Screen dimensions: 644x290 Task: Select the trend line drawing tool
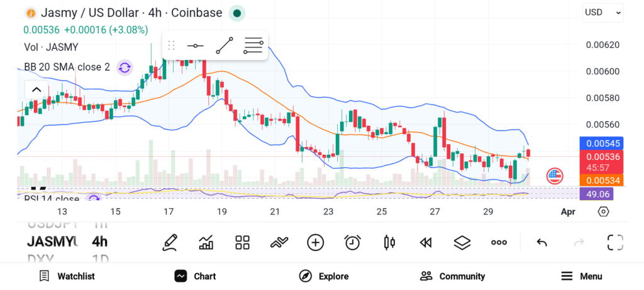coord(225,46)
